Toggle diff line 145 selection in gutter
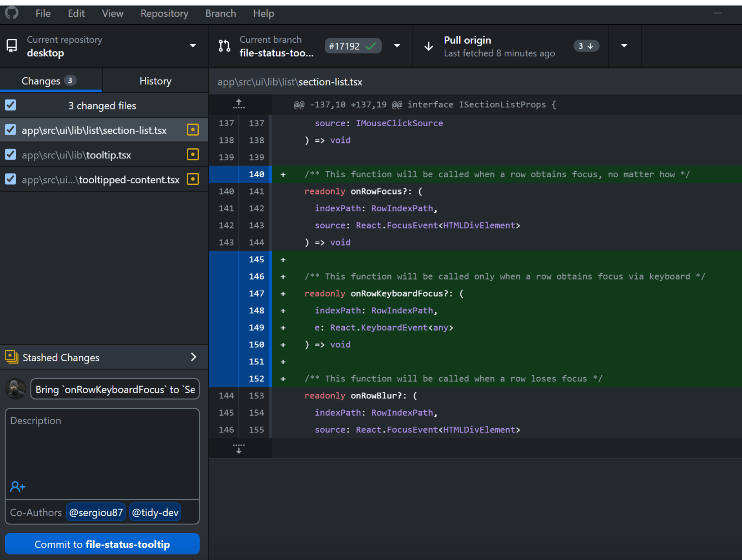This screenshot has height=560, width=742. [240, 259]
